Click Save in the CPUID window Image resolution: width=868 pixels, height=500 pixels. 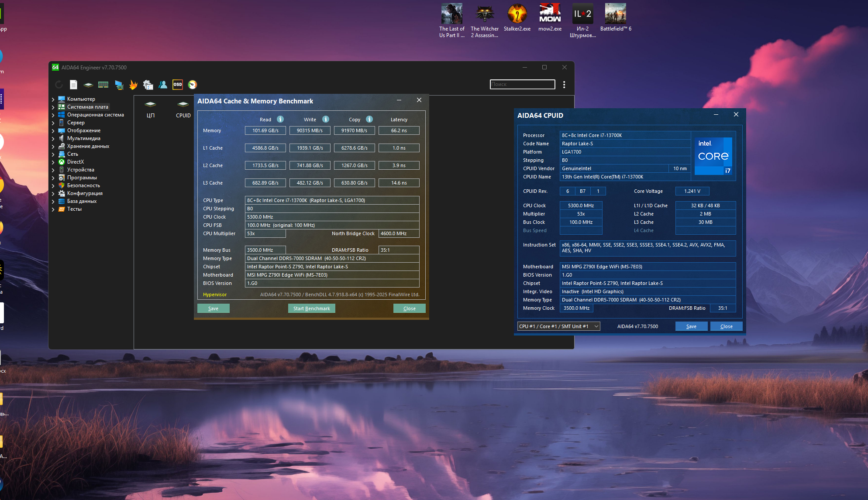pyautogui.click(x=691, y=326)
